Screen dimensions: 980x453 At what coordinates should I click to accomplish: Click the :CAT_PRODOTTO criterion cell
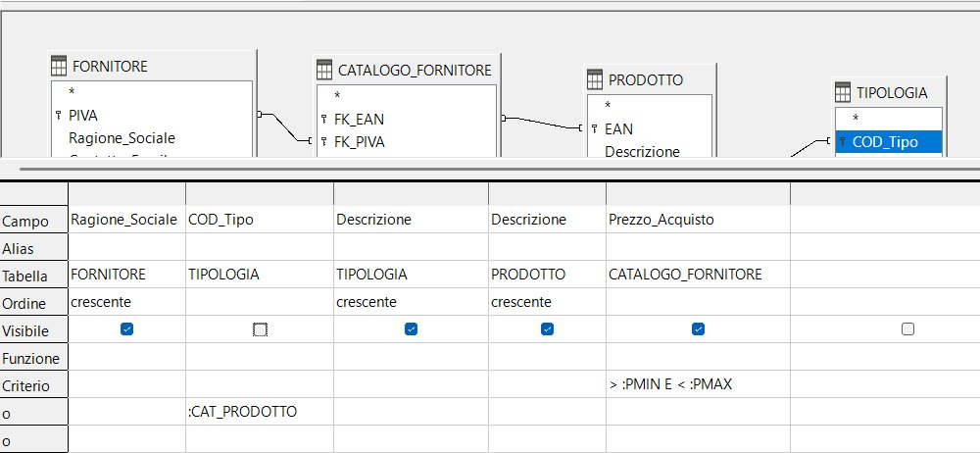coord(260,413)
